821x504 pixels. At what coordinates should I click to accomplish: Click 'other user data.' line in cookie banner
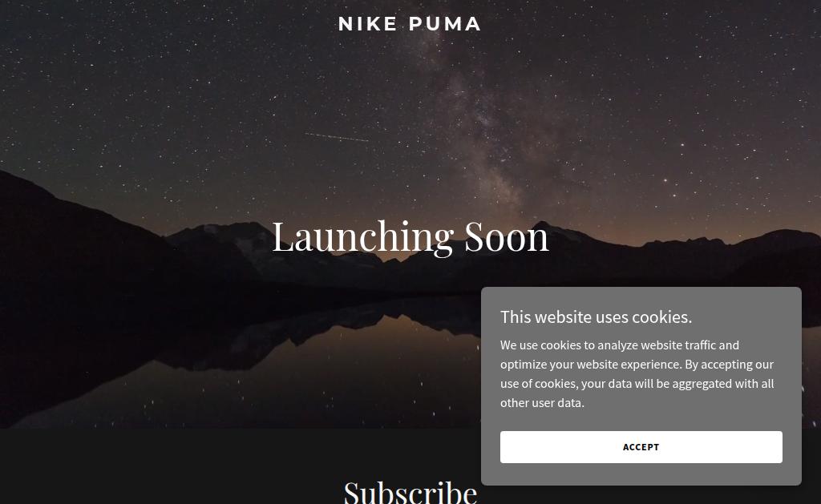click(542, 403)
